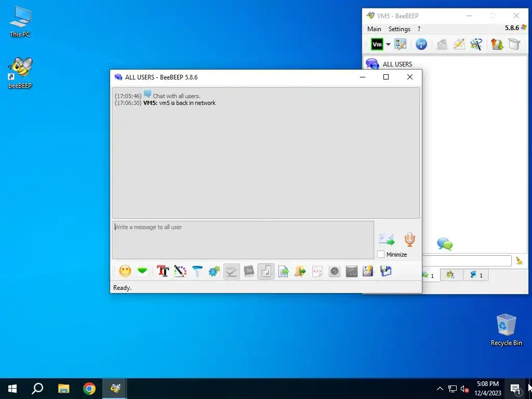Show hidden tray icons chevron
Image resolution: width=532 pixels, height=399 pixels.
pyautogui.click(x=440, y=389)
